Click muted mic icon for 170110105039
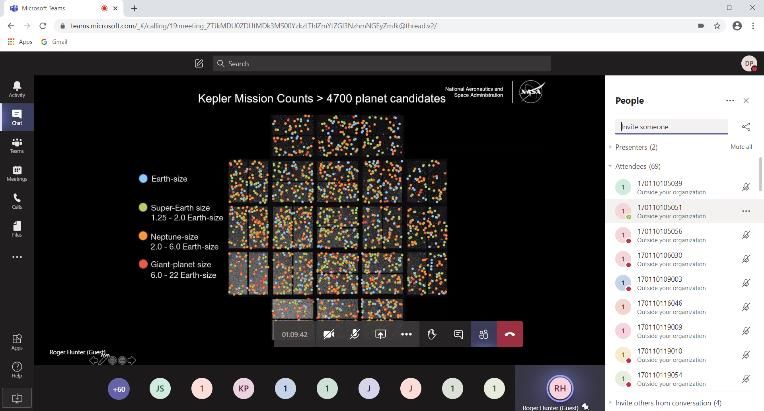This screenshot has height=411, width=764. (746, 187)
